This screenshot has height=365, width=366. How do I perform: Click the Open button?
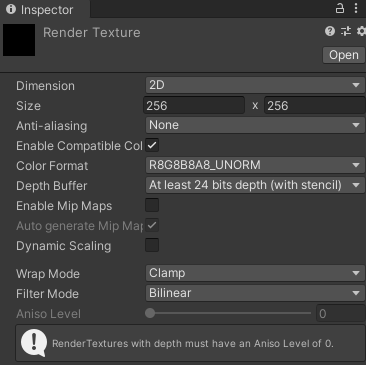click(344, 55)
